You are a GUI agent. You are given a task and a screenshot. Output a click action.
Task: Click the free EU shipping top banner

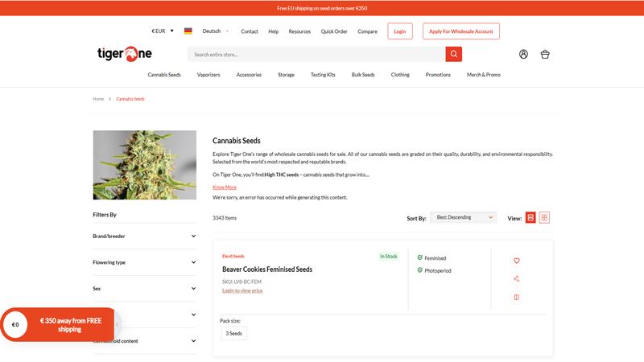coord(322,8)
